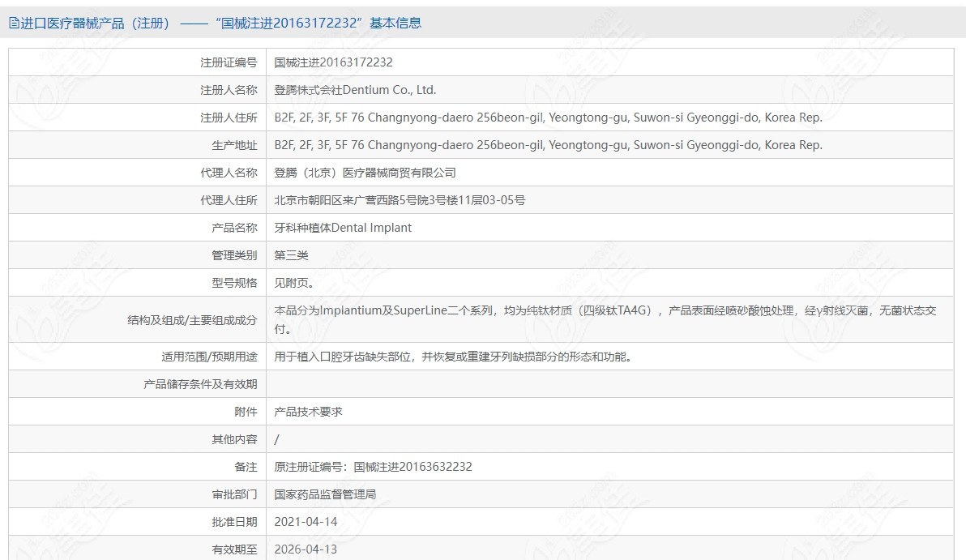
Task: Click the label '代理人住所'
Action: (229, 200)
